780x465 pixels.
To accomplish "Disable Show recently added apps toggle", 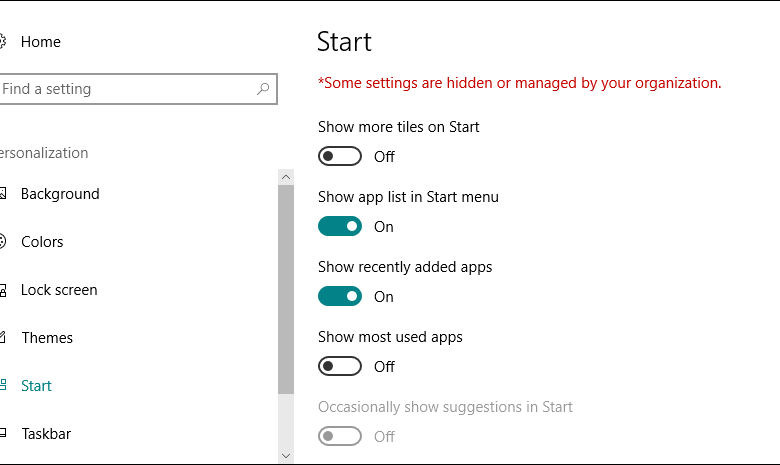I will pyautogui.click(x=340, y=296).
